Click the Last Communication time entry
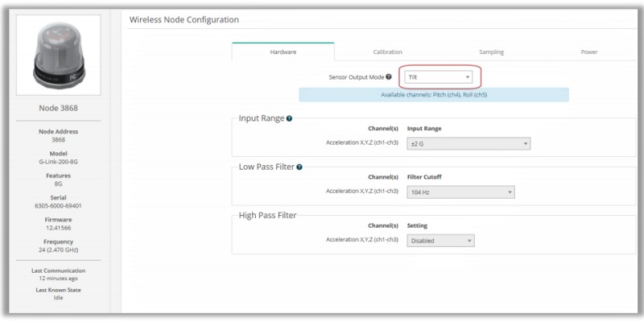Viewport: 644px width, 322px height. [58, 278]
